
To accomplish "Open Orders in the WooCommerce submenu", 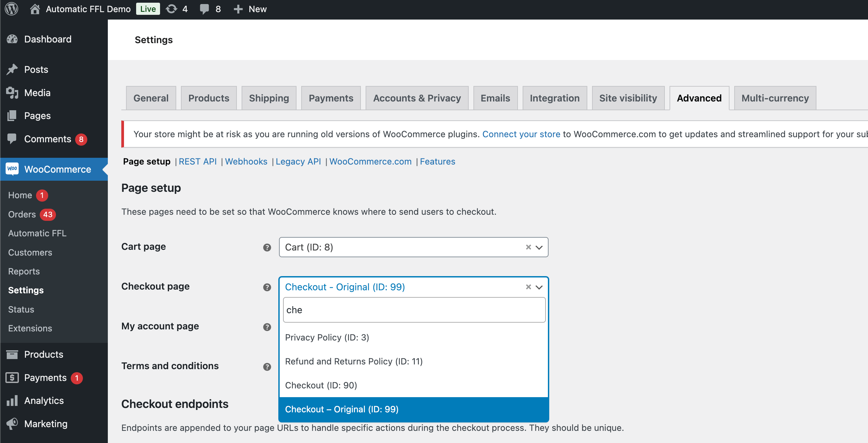I will 22,214.
